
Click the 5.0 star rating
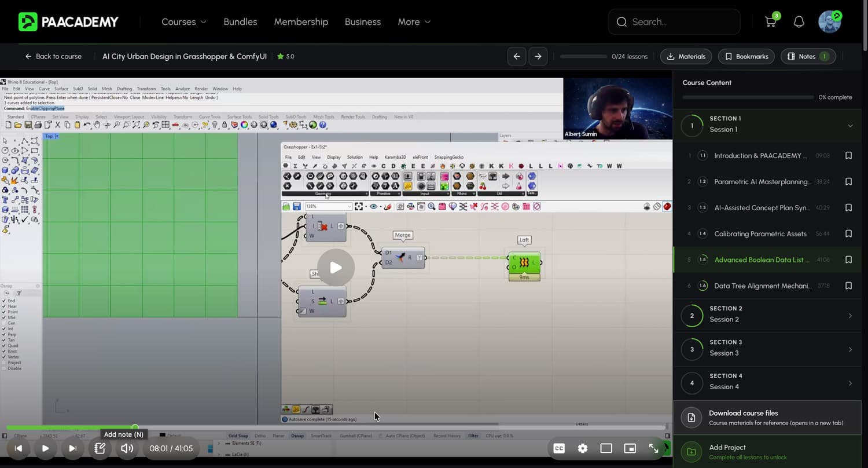[286, 56]
